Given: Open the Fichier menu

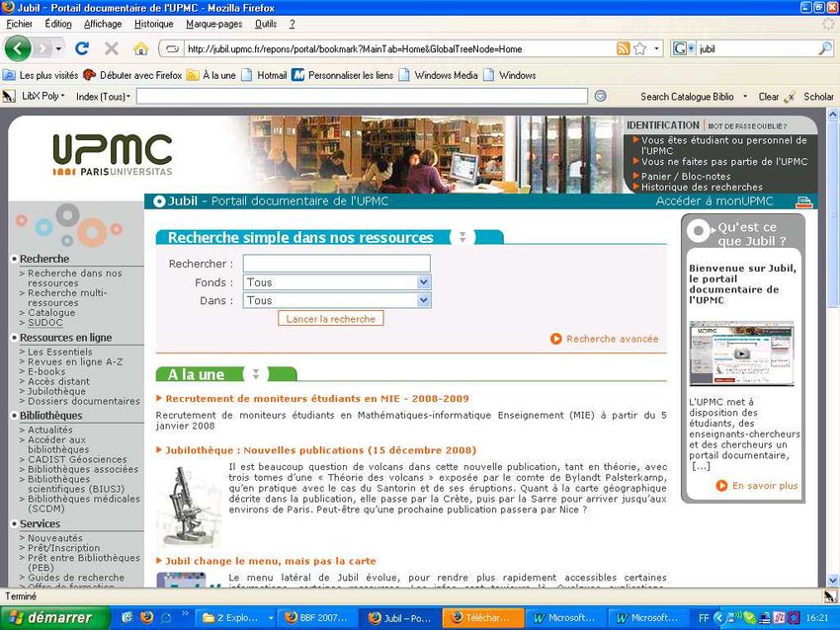Looking at the screenshot, I should pos(20,24).
